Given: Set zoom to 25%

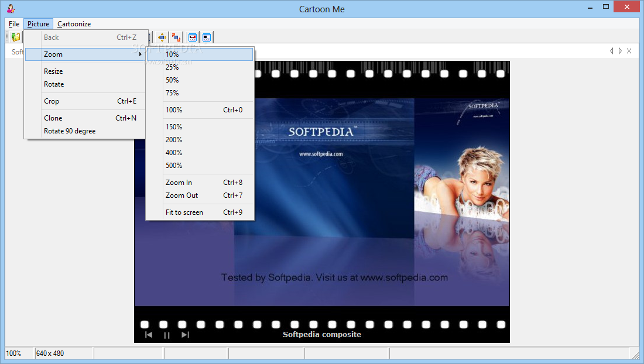Looking at the screenshot, I should (x=200, y=67).
